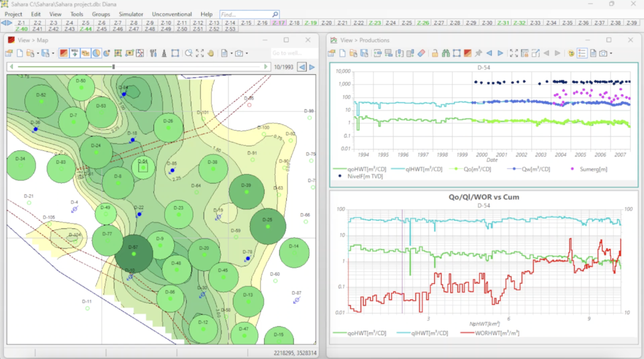Click the report page icon in Productions toolbar
The width and height of the screenshot is (644, 359).
click(593, 53)
